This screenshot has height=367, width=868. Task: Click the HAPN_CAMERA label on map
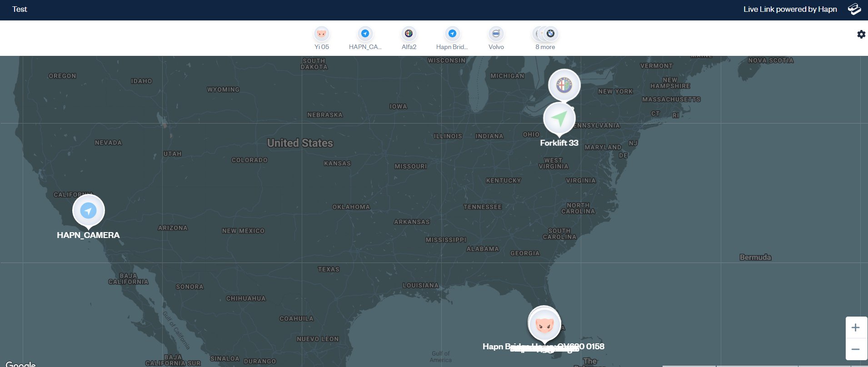(88, 235)
